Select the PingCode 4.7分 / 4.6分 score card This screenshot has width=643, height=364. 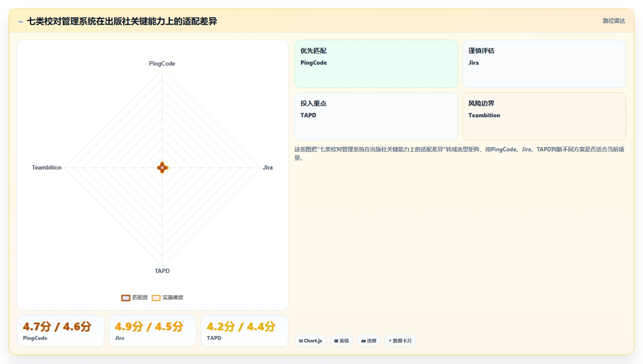pyautogui.click(x=60, y=331)
